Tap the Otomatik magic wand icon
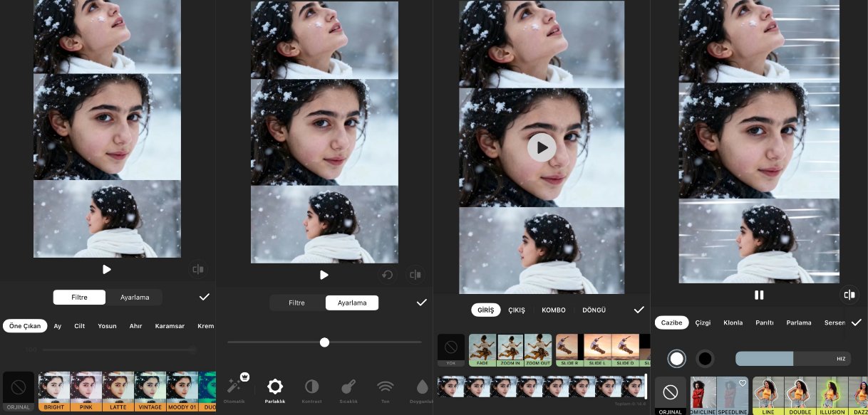This screenshot has height=415, width=868. click(234, 387)
